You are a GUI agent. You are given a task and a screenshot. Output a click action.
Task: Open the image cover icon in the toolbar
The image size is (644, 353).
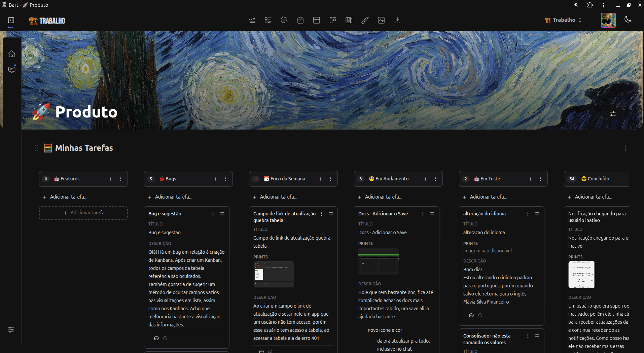click(x=381, y=20)
